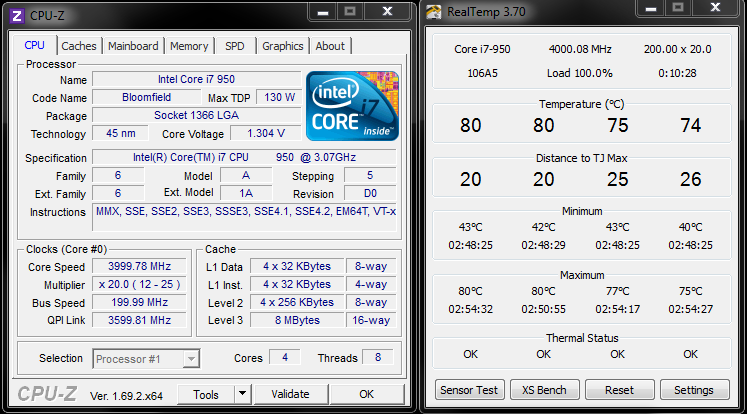747x414 pixels.
Task: Click the Code Name value 'Bloomfield'
Action: coord(147,97)
